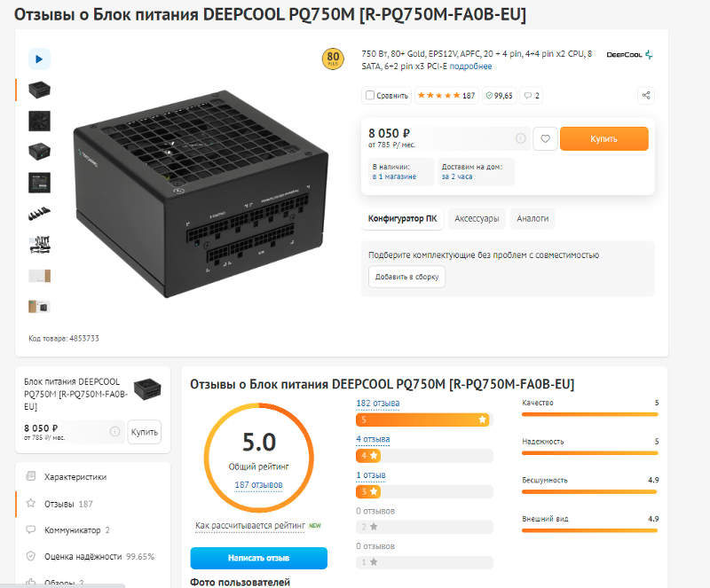Add product to favorites with heart icon
The width and height of the screenshot is (710, 588).
[x=545, y=139]
